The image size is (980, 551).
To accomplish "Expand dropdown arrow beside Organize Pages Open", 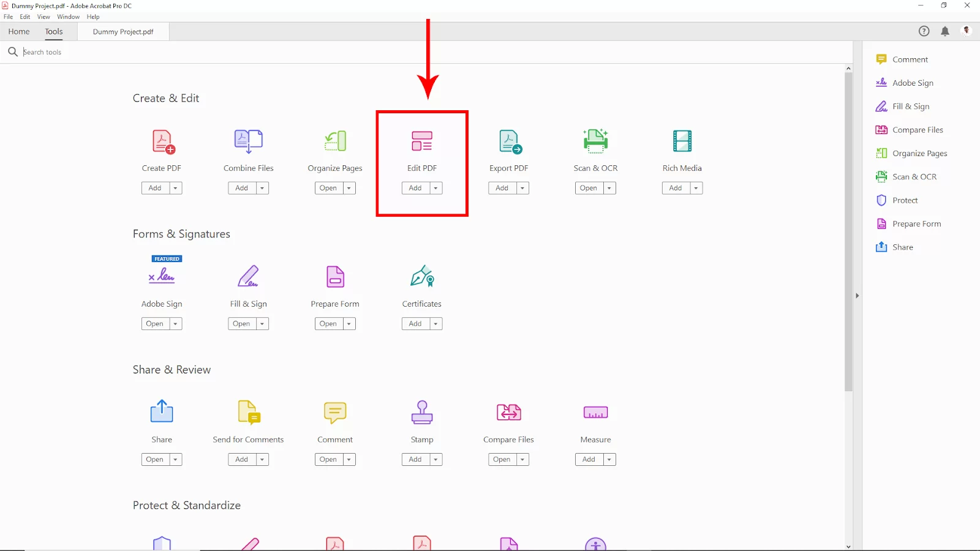I will 349,188.
